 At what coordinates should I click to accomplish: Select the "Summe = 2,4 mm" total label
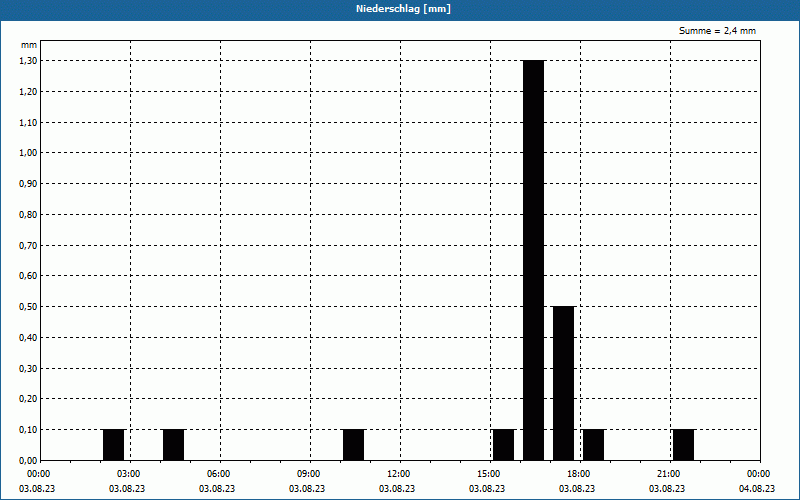717,31
